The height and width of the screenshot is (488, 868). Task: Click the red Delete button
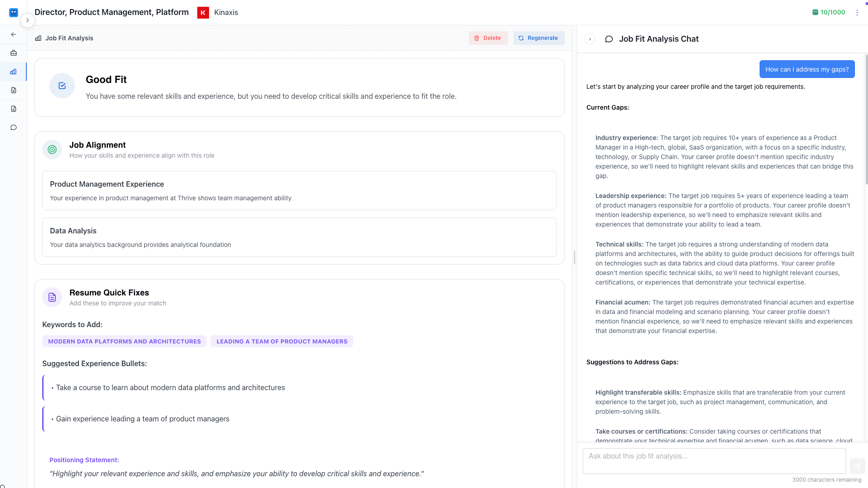(x=488, y=38)
